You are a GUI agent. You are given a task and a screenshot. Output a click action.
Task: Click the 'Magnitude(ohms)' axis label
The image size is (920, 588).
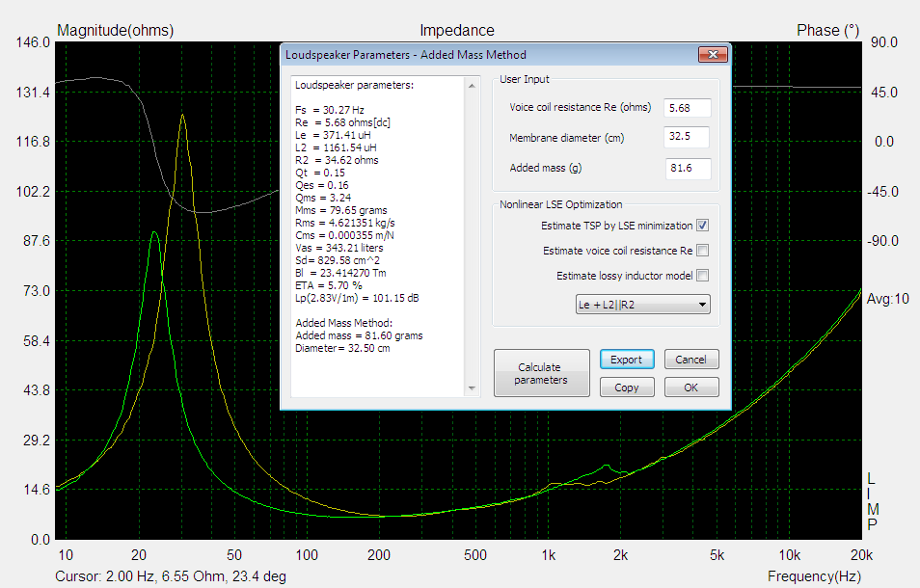tap(115, 31)
